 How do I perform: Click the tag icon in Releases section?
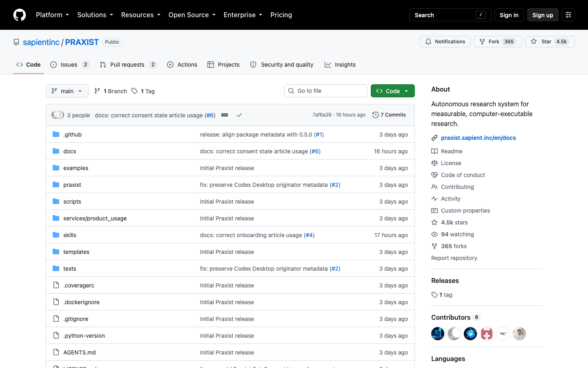(434, 295)
